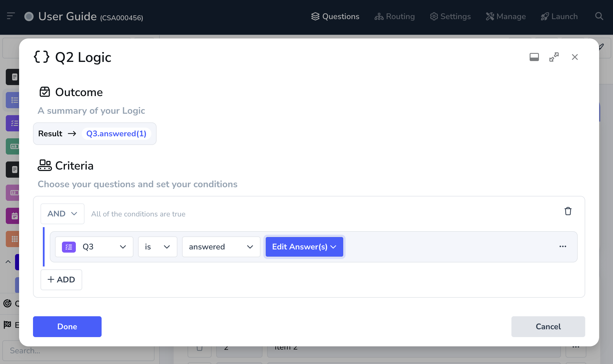Open the 'answered' condition dropdown
Viewport: 613px width, 364px height.
(x=221, y=247)
